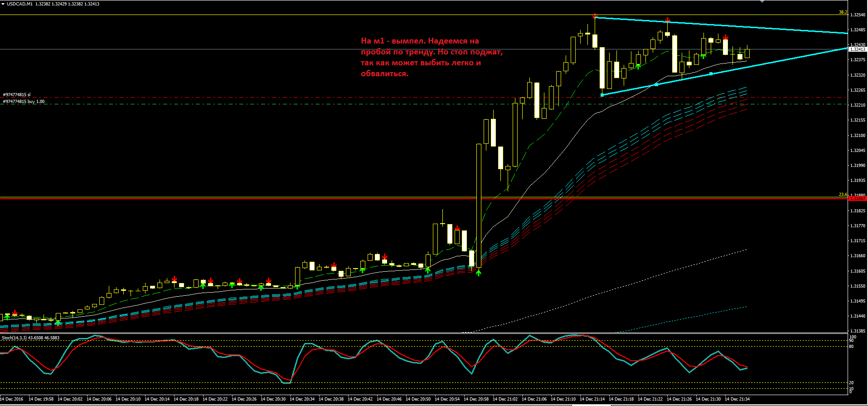Viewport: 868px width, 406px height.
Task: Click the 1.32320 price axis label
Action: point(858,75)
